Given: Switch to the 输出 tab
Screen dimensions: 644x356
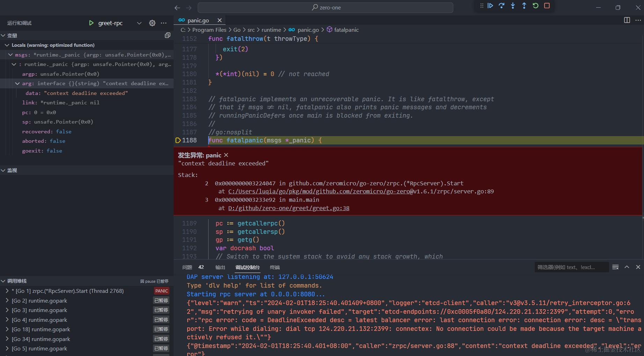Looking at the screenshot, I should point(220,267).
